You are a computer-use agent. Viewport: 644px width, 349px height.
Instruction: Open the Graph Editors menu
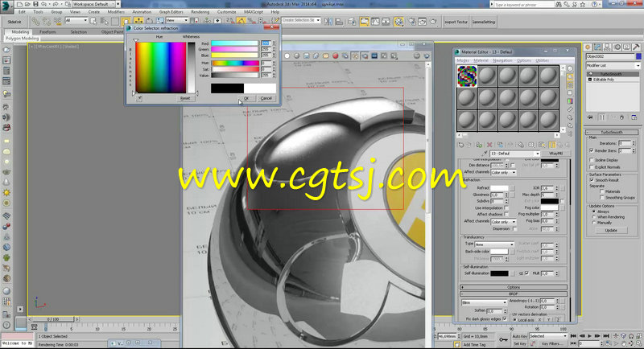171,12
